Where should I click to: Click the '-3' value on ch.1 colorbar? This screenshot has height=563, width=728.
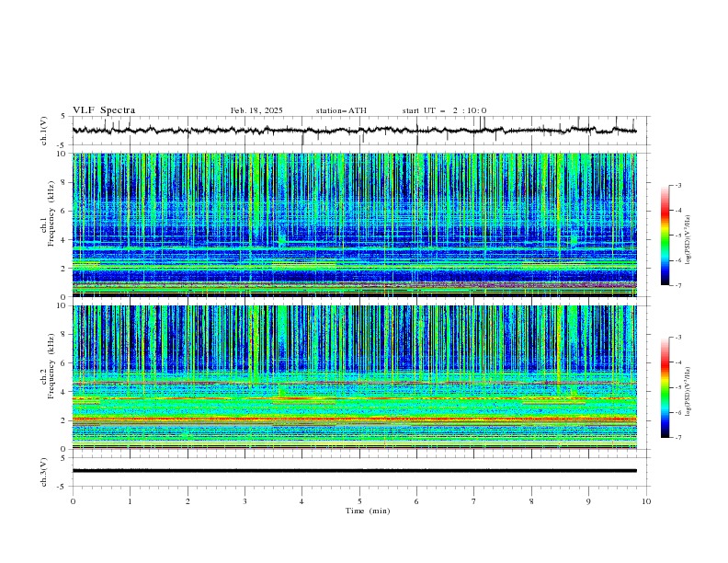pyautogui.click(x=677, y=185)
